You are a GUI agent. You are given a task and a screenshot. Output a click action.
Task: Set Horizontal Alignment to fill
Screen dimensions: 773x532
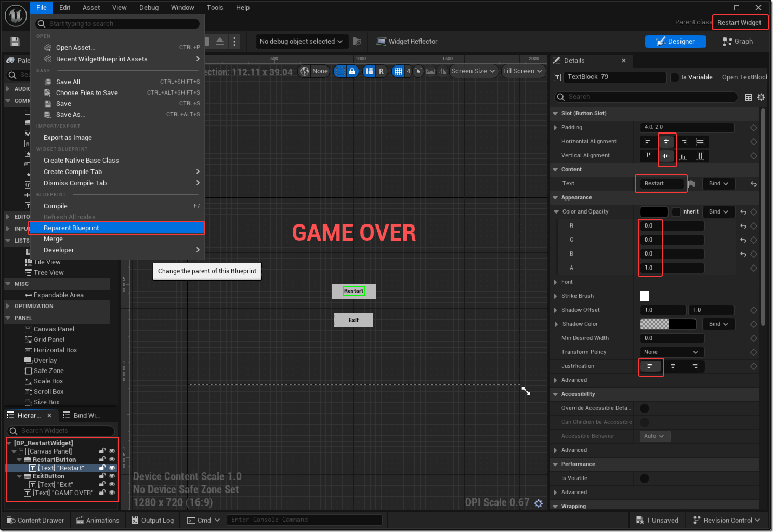pyautogui.click(x=700, y=142)
